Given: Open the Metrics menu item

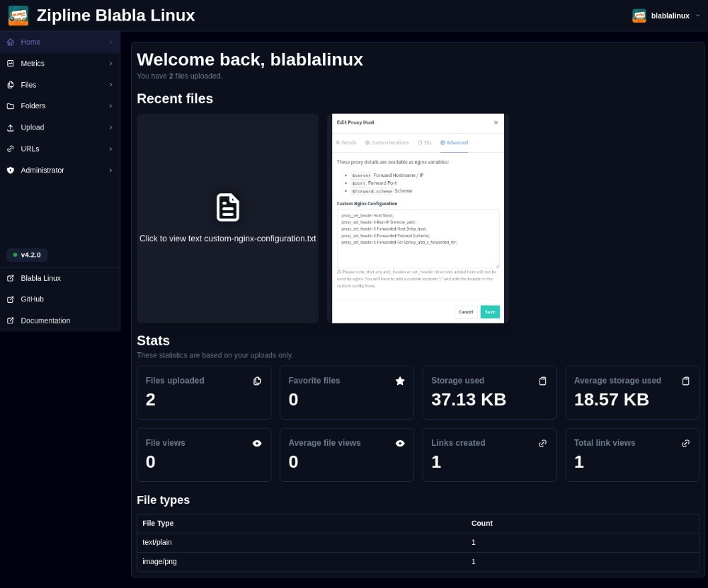Looking at the screenshot, I should click(x=33, y=64).
